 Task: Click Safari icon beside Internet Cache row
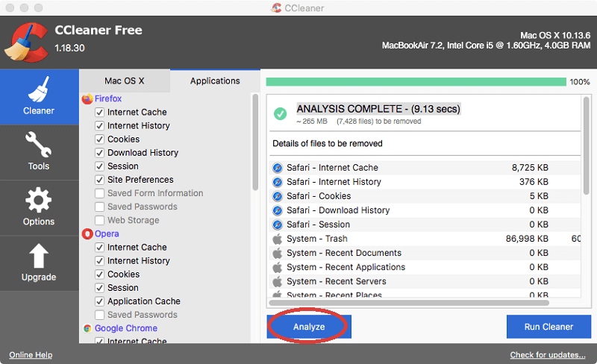point(278,168)
